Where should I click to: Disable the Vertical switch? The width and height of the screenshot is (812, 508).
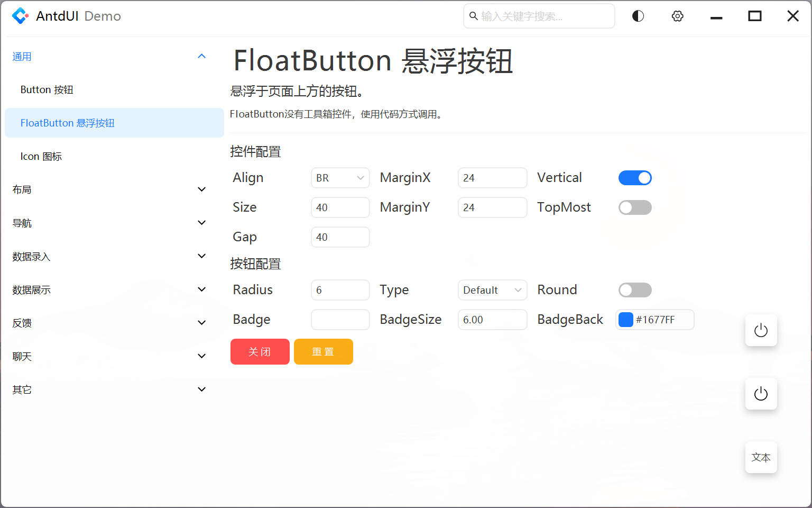pos(635,177)
